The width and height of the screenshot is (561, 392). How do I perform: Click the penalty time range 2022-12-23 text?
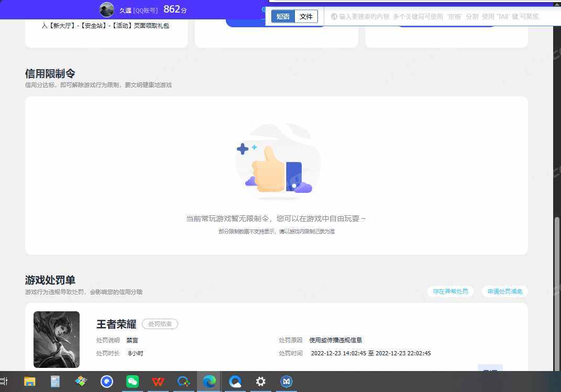[371, 353]
